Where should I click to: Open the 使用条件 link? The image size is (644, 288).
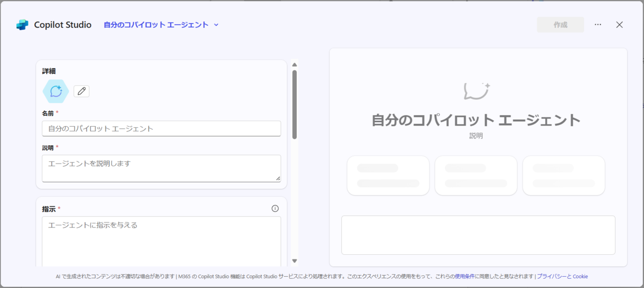pyautogui.click(x=464, y=277)
